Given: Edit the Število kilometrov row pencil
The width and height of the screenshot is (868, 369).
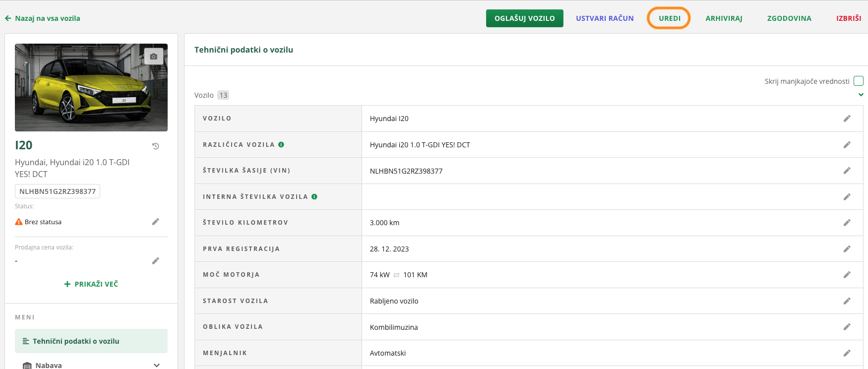Looking at the screenshot, I should pos(847,223).
